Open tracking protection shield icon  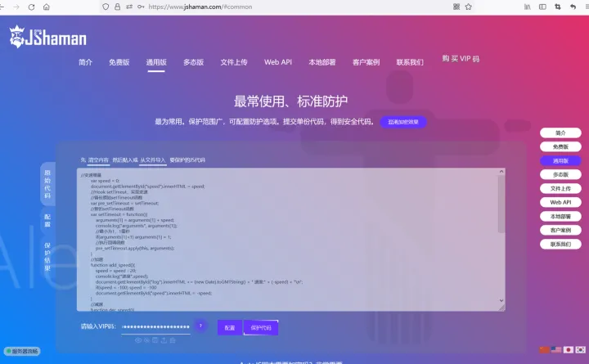[x=106, y=7]
